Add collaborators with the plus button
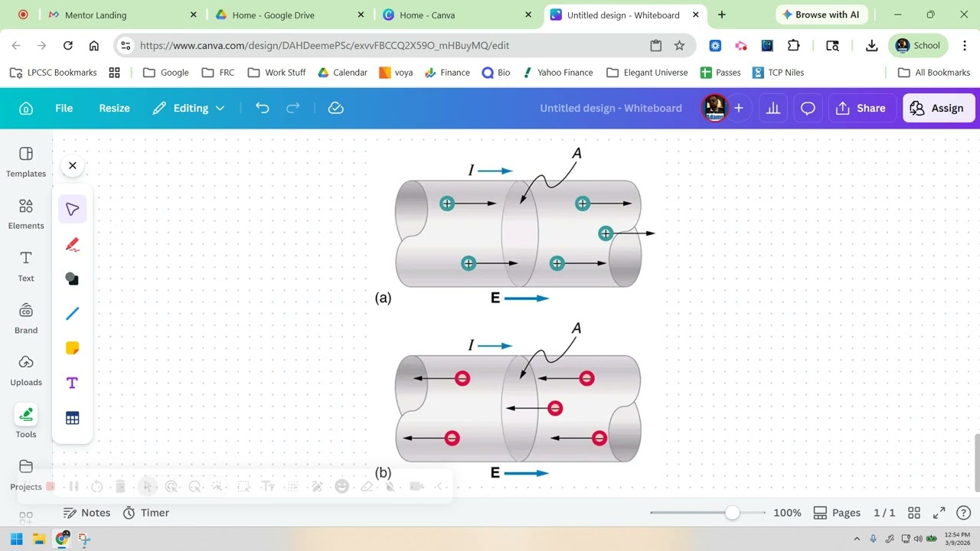This screenshot has height=551, width=980. click(739, 108)
